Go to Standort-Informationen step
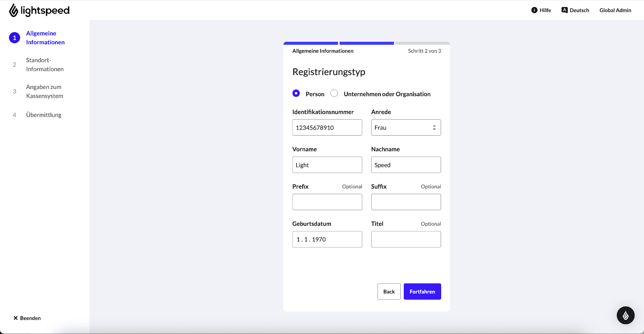The width and height of the screenshot is (644, 334). [x=45, y=65]
